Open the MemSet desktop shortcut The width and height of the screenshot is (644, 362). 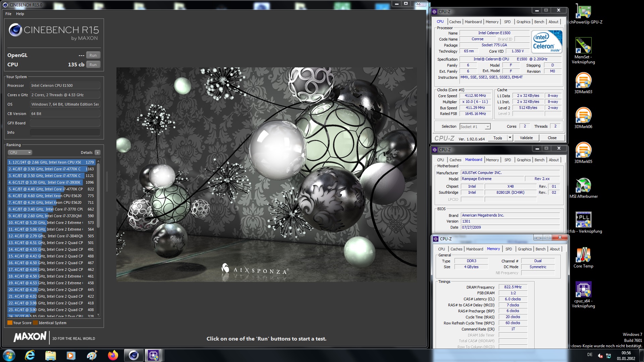pos(583,50)
